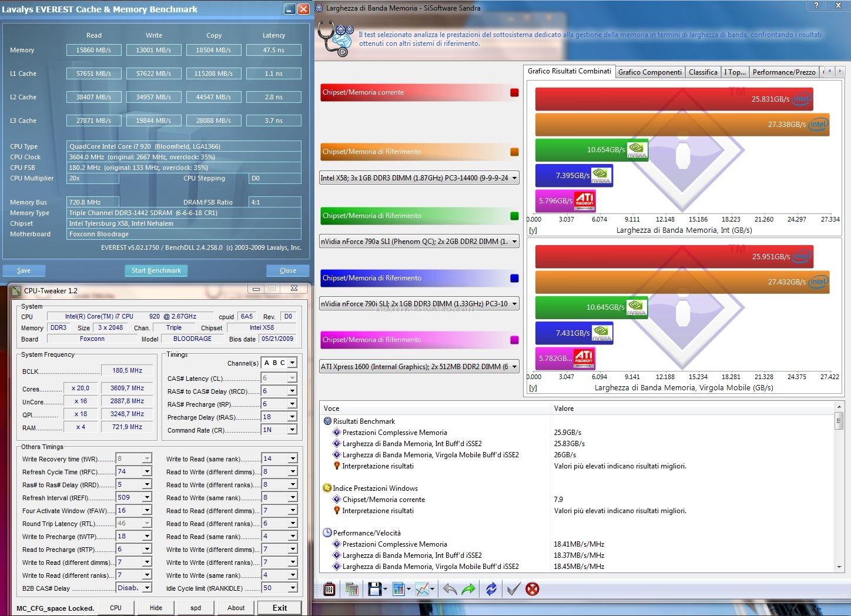Switch to the Grafico Componenti tab

[650, 72]
